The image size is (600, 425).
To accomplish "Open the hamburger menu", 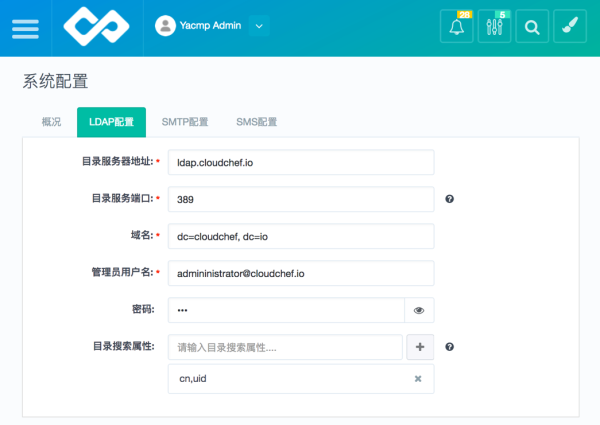I will point(25,29).
